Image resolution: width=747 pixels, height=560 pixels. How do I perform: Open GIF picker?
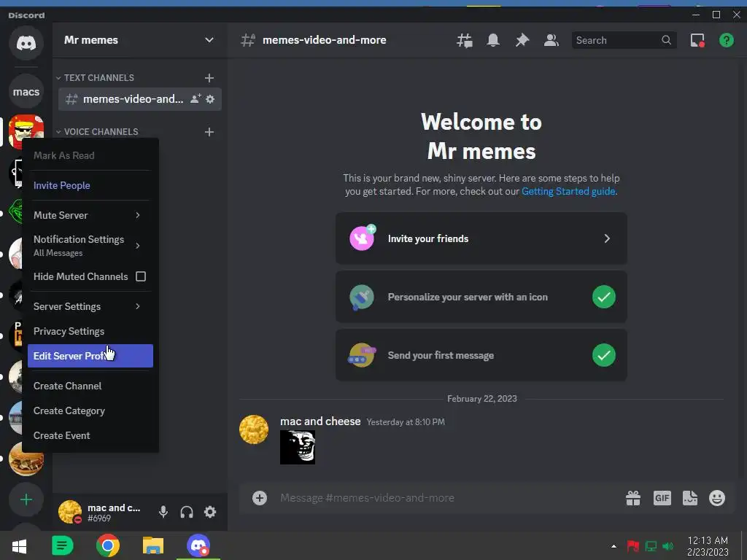click(x=662, y=498)
